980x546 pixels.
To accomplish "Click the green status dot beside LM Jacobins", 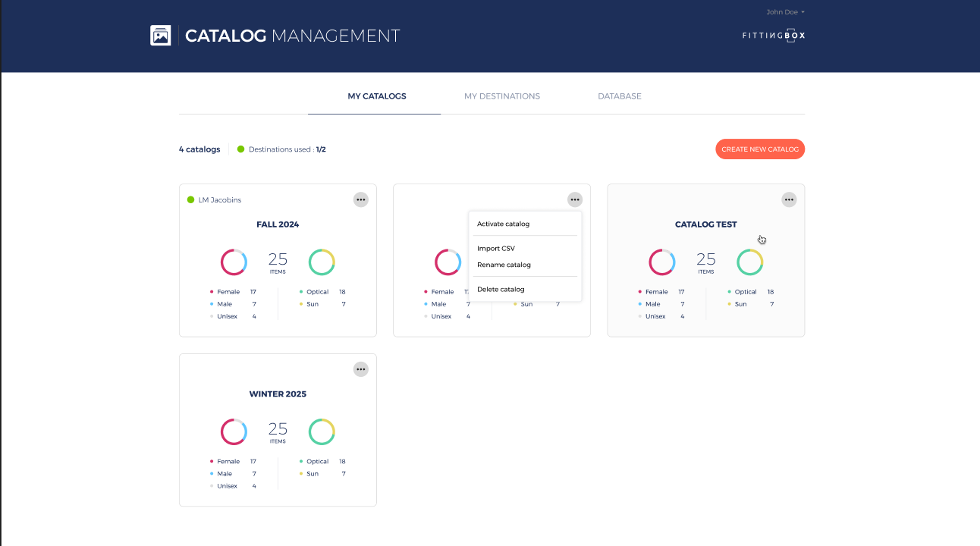I will point(191,200).
